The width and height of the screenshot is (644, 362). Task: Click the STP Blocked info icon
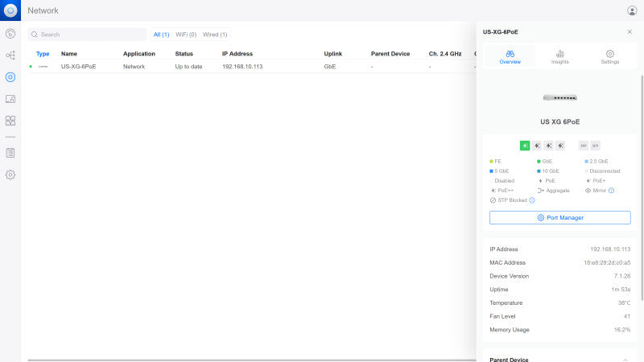532,200
